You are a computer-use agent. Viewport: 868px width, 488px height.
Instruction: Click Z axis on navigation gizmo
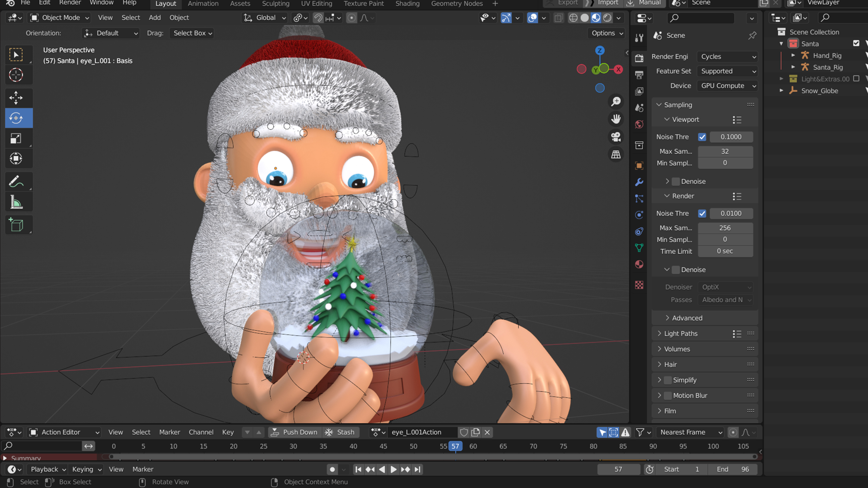pyautogui.click(x=599, y=51)
